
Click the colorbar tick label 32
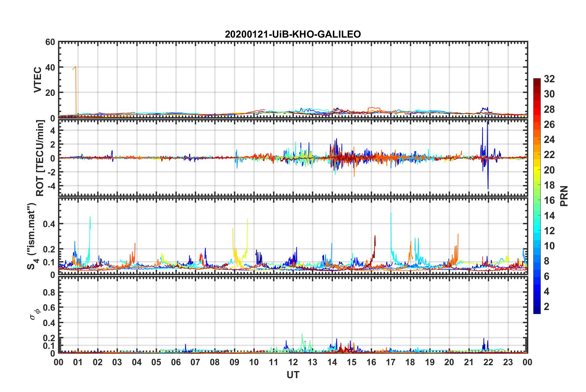549,79
